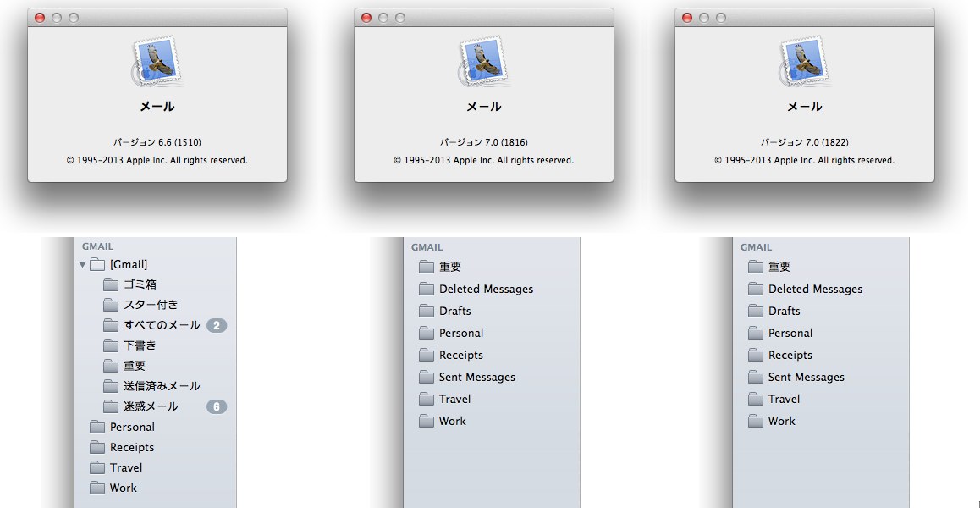Close the version 7.0 (1822) about window
The width and height of the screenshot is (980, 508).
pyautogui.click(x=687, y=18)
